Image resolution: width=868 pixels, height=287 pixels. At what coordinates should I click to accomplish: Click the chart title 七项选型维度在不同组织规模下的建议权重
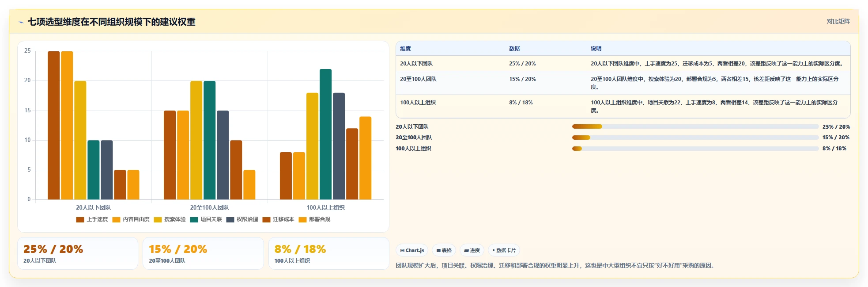112,22
